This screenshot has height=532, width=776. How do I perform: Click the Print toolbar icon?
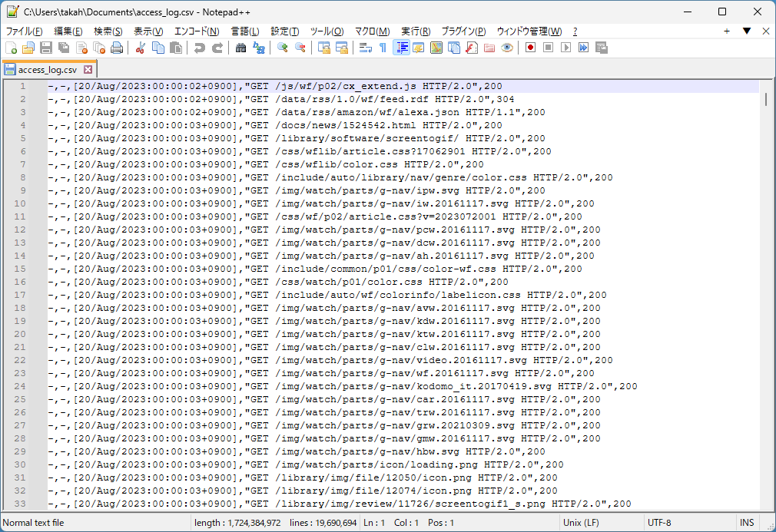pos(116,48)
